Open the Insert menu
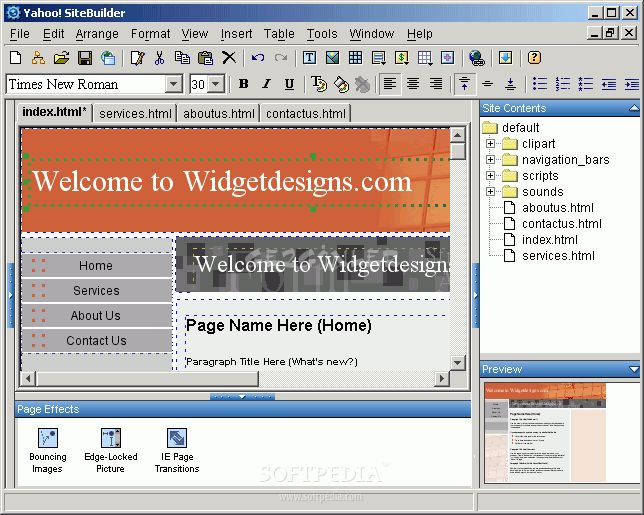This screenshot has height=515, width=644. pyautogui.click(x=236, y=34)
